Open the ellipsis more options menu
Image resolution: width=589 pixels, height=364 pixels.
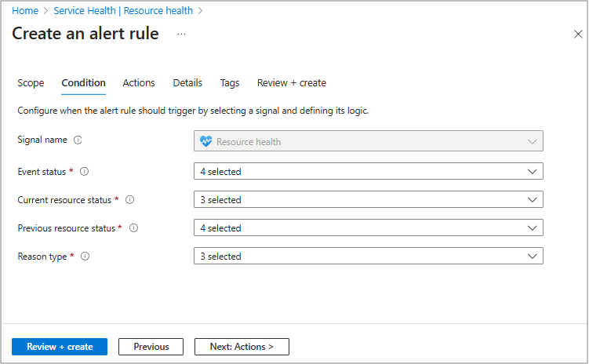[x=181, y=35]
